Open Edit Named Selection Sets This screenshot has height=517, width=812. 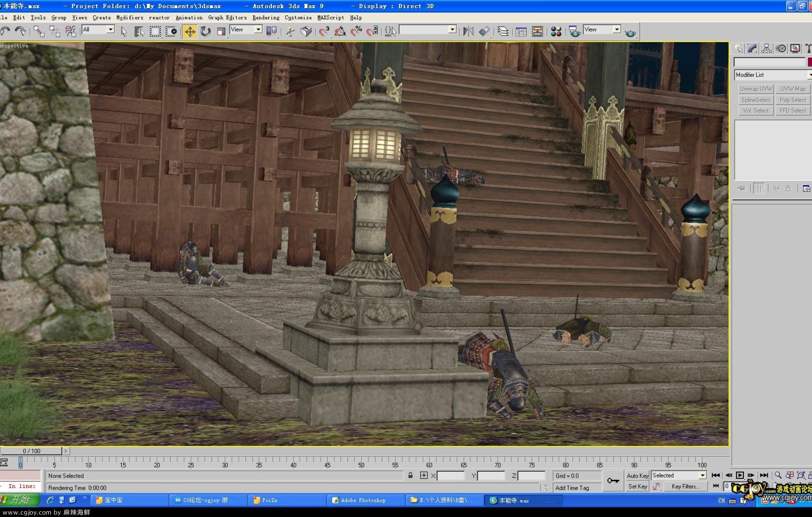pos(391,31)
